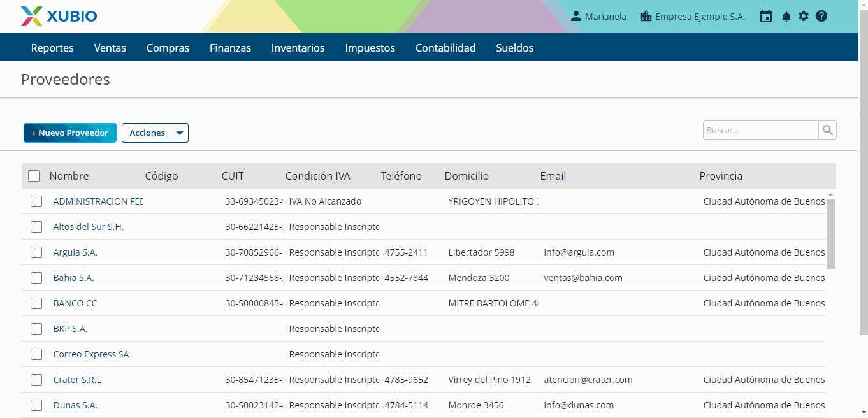This screenshot has width=868, height=418.
Task: Open settings gear icon
Action: [804, 17]
